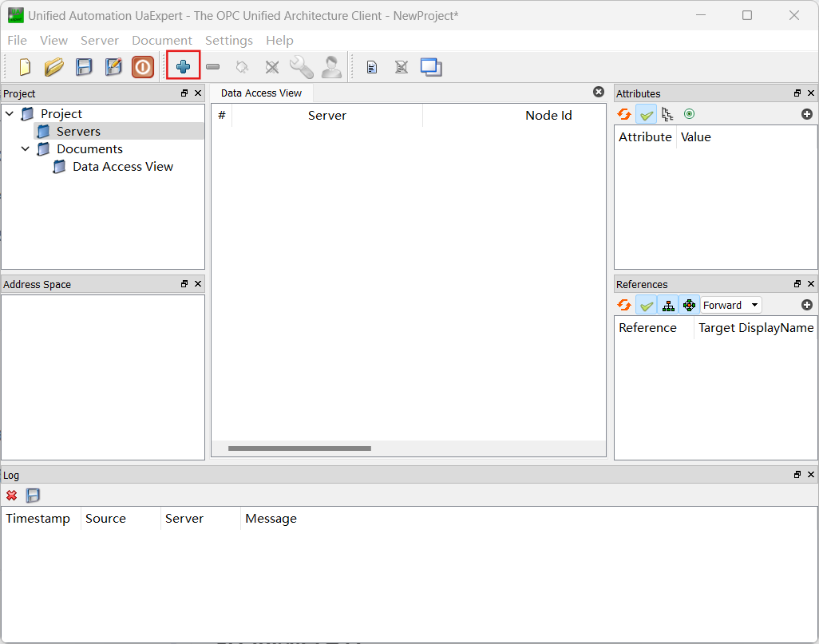
Task: Click the blue windows layout toolbar icon
Action: click(x=431, y=67)
